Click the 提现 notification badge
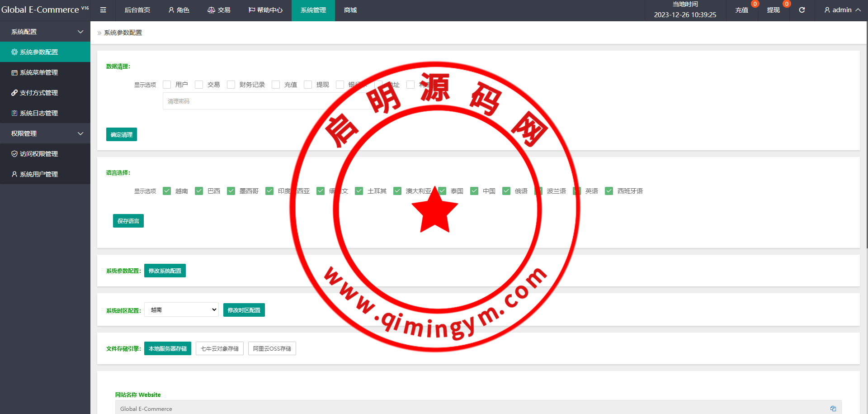Image resolution: width=868 pixels, height=414 pixels. (787, 4)
